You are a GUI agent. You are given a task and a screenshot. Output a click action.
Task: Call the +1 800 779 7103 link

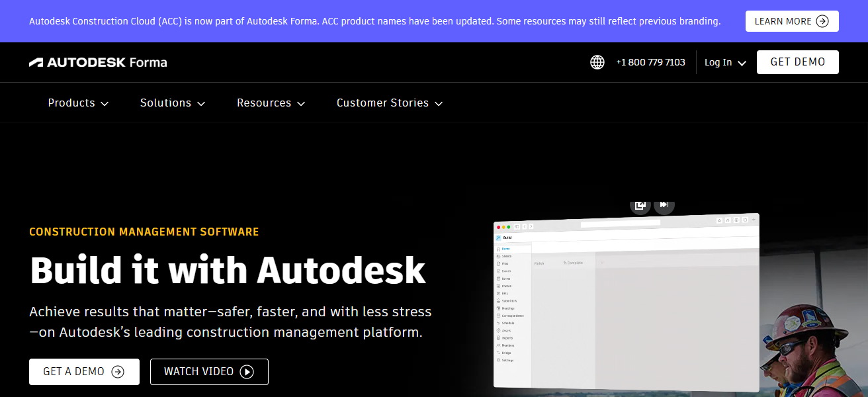pos(650,62)
